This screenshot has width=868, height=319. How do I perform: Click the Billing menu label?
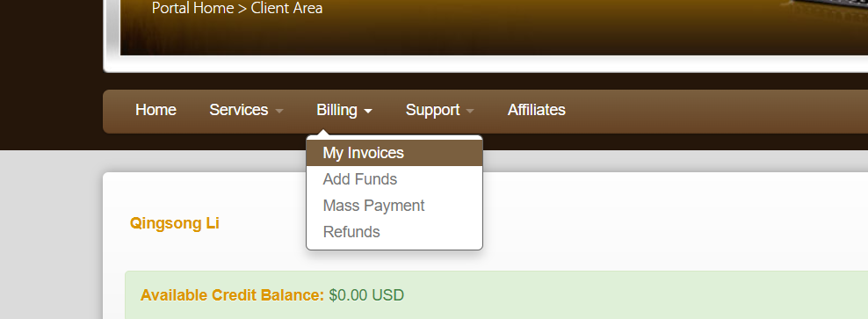tap(336, 110)
